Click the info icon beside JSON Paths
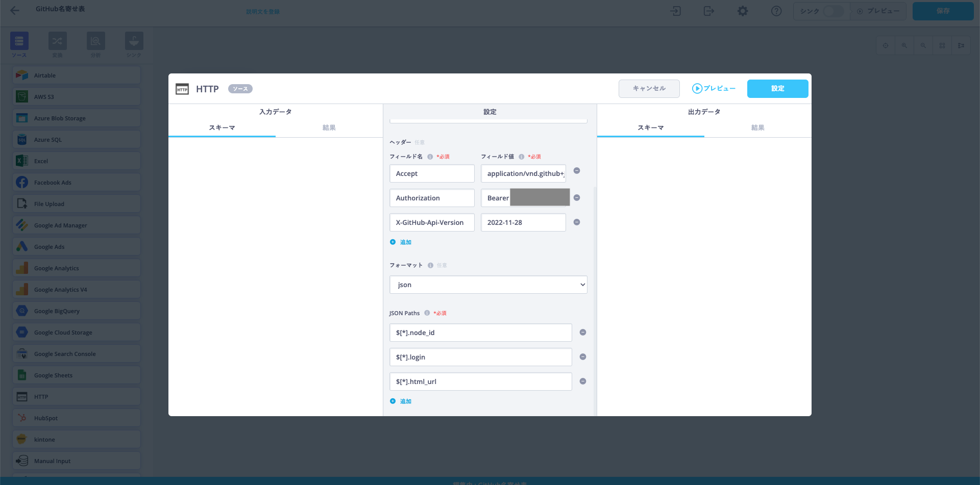 click(x=427, y=313)
